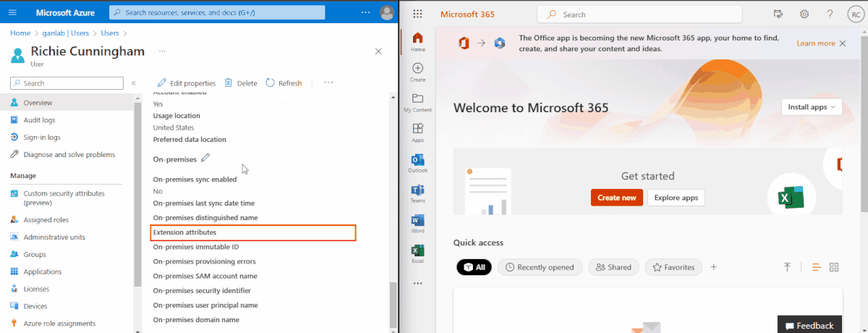Image resolution: width=868 pixels, height=333 pixels.
Task: Open the Azure portal hamburger menu
Action: point(12,12)
